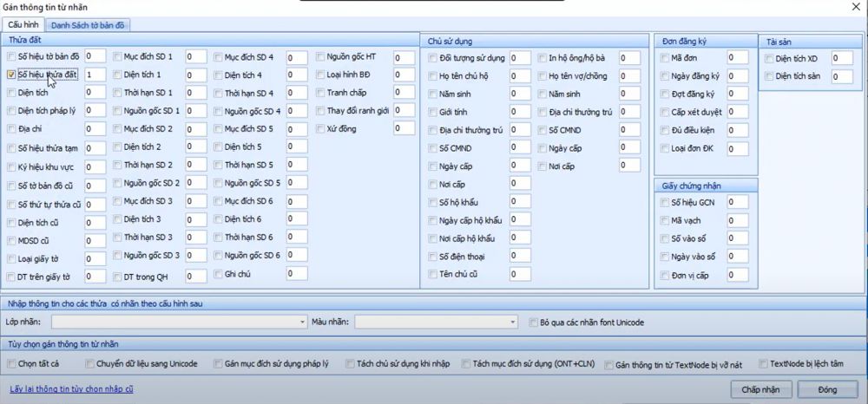This screenshot has height=404, width=868.
Task: Check the Mã đơn checkbox
Action: coord(664,58)
